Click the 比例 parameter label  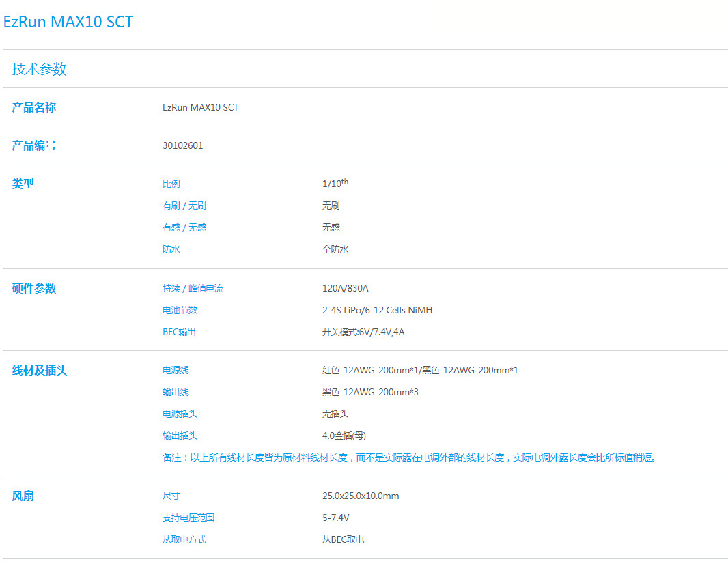pyautogui.click(x=171, y=184)
